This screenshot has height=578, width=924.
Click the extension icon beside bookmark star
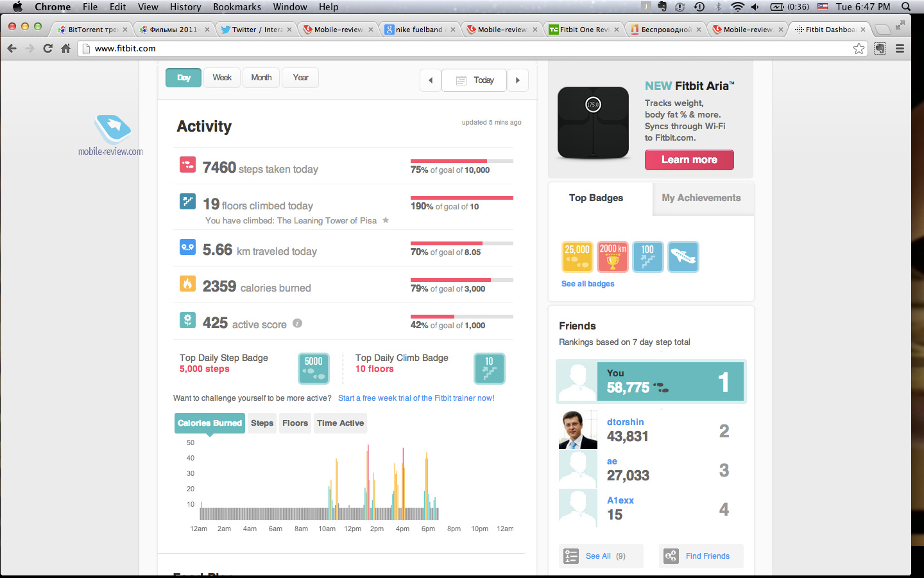[880, 49]
